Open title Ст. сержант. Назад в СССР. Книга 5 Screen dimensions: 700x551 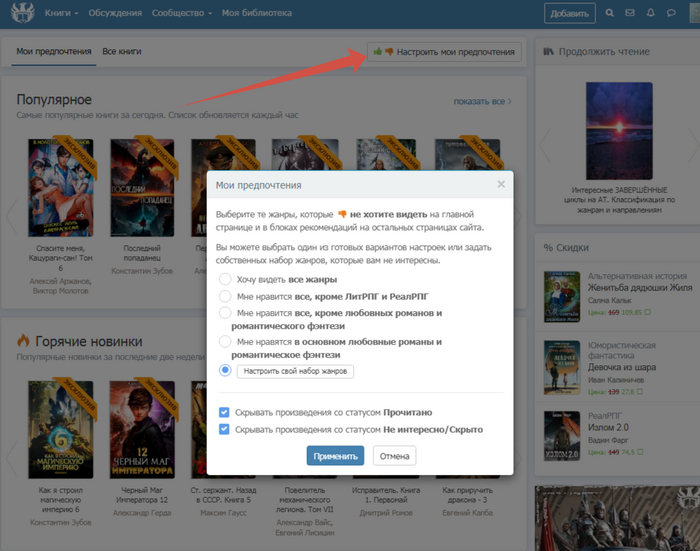pos(223,495)
